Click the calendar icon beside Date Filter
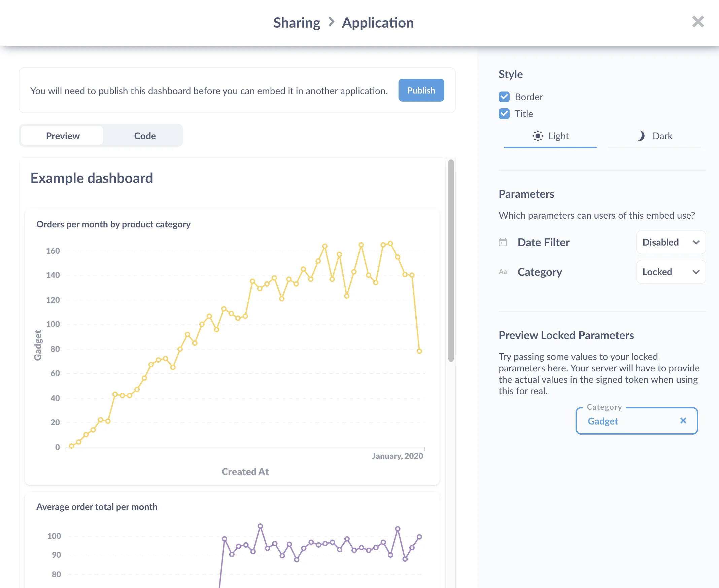 coord(503,242)
